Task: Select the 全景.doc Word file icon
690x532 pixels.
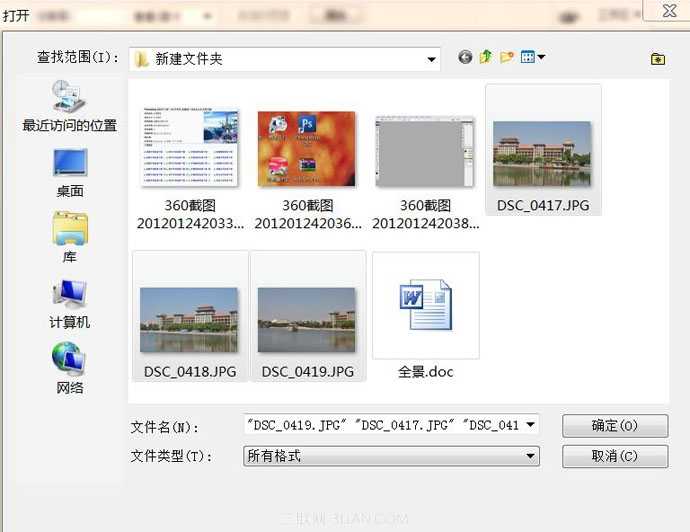Action: click(426, 305)
